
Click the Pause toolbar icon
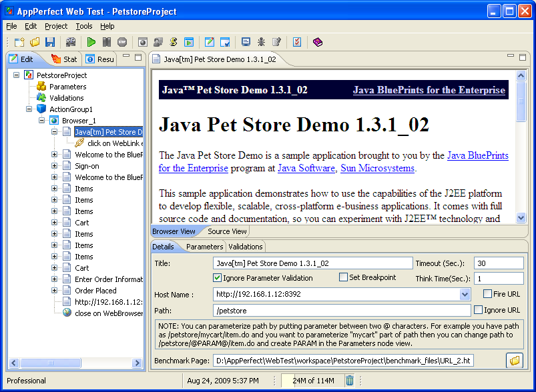107,42
